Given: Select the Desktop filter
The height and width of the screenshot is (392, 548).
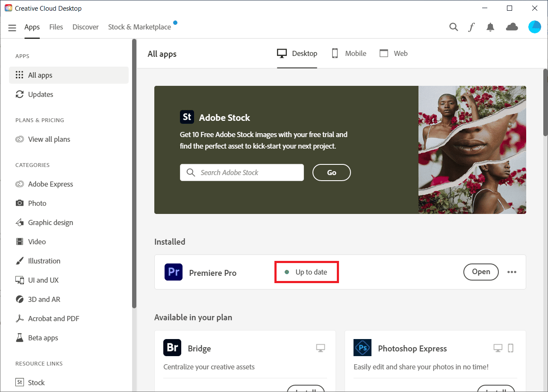Looking at the screenshot, I should 297,53.
